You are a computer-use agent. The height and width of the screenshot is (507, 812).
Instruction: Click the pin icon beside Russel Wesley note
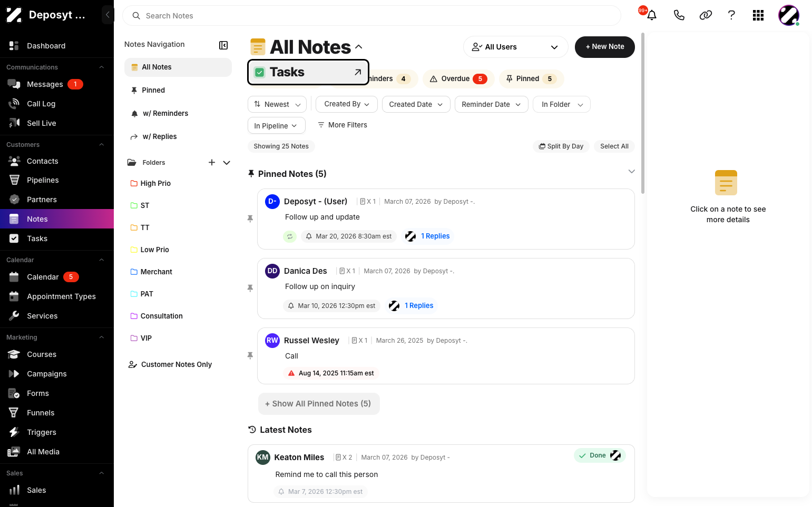tap(250, 356)
